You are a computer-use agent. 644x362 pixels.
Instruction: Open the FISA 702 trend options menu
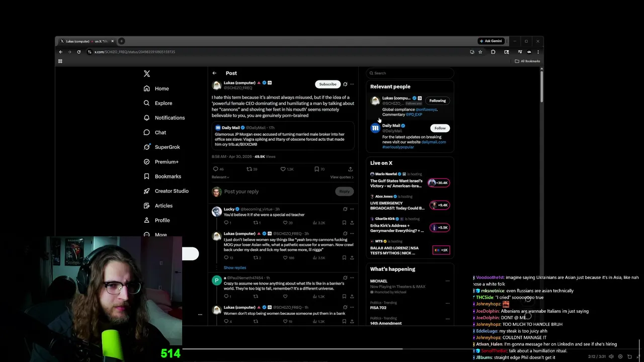pyautogui.click(x=447, y=303)
